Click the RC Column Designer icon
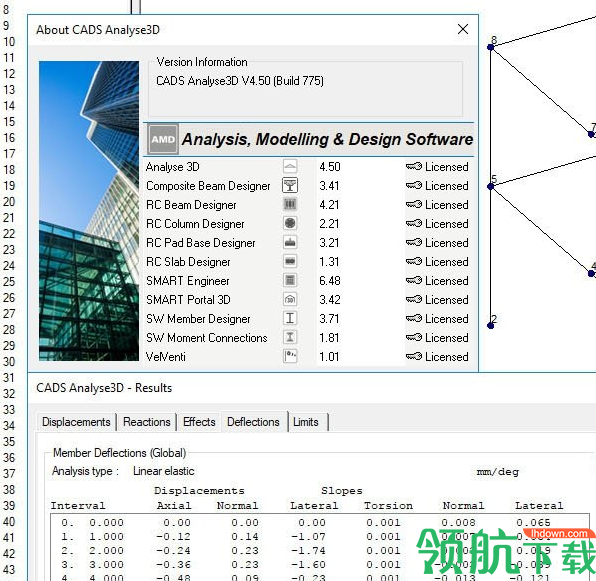596x581 pixels. click(x=290, y=223)
